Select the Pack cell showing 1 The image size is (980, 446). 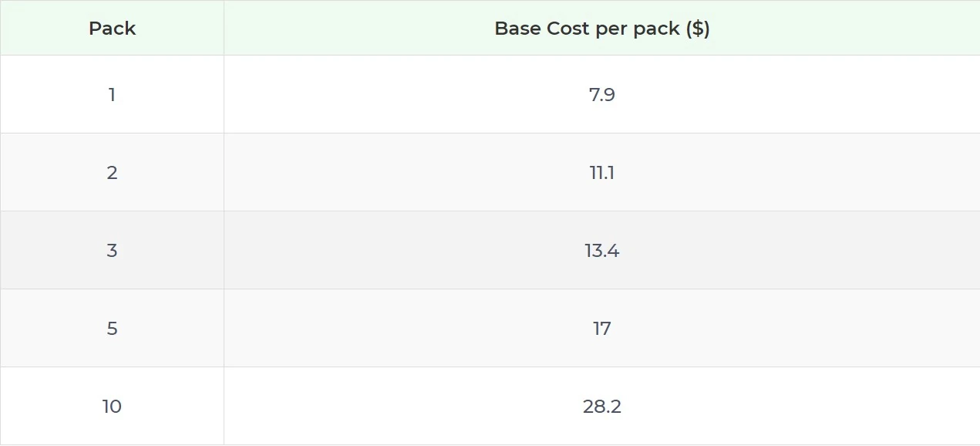click(112, 95)
